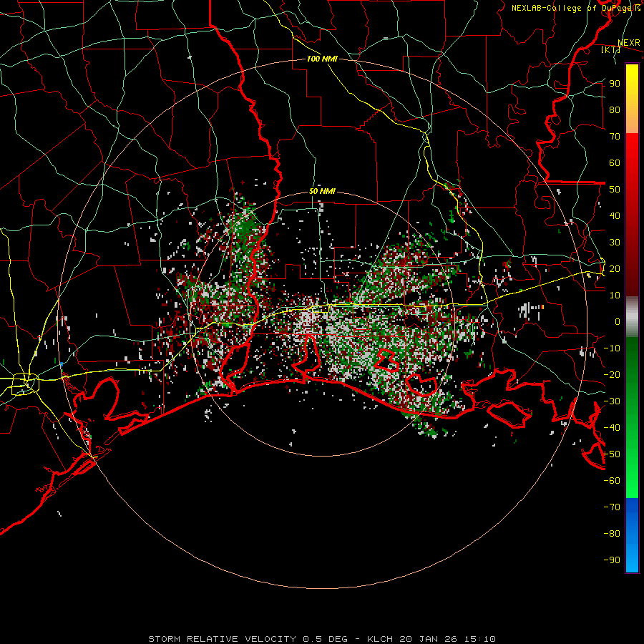Viewport: 644px width, 644px height.
Task: Click the positive 10 value on velocity scale
Action: [615, 296]
